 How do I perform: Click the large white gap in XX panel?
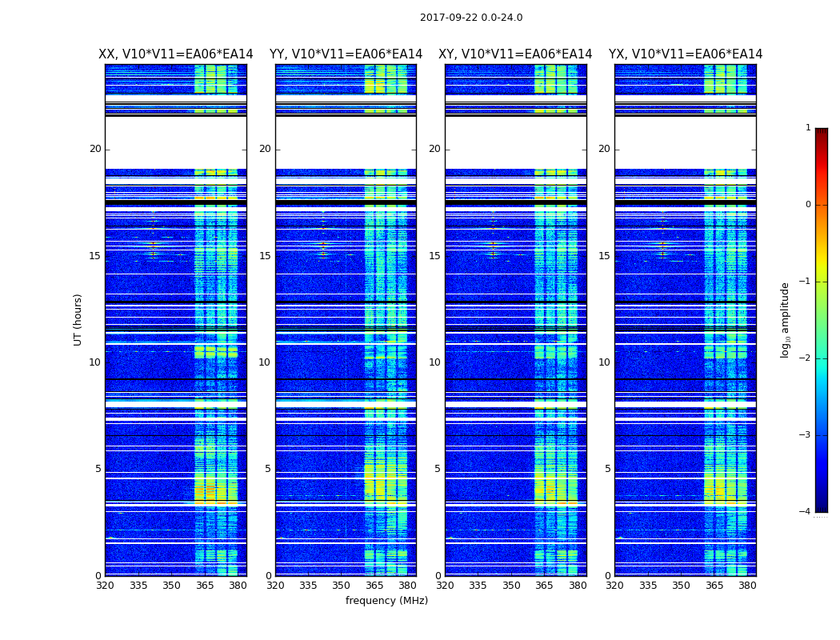[175, 142]
